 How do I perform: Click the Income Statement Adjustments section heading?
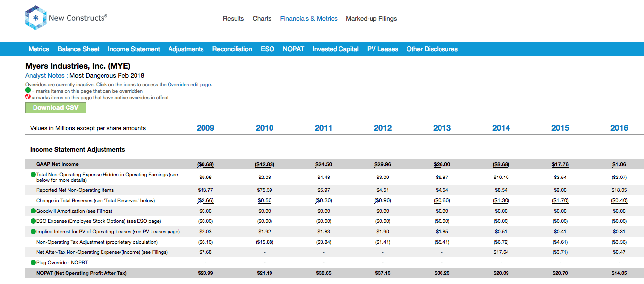77,150
